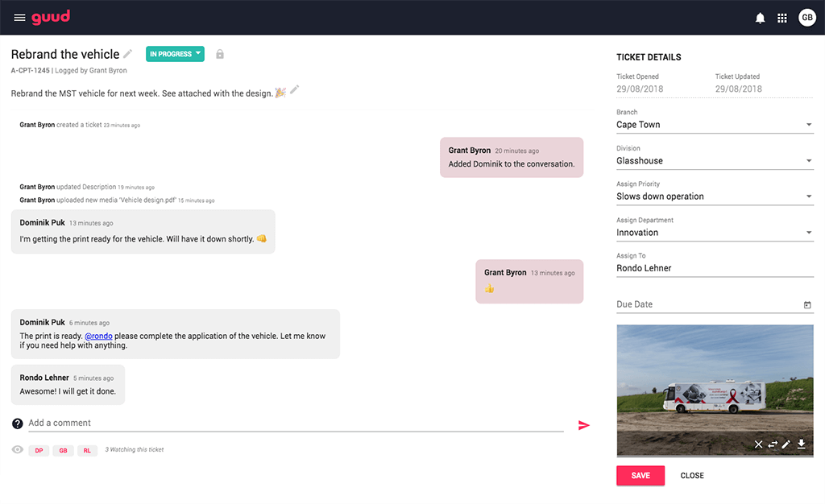Open the Due Date calendar icon
Screen dimensions: 825x504
(807, 305)
